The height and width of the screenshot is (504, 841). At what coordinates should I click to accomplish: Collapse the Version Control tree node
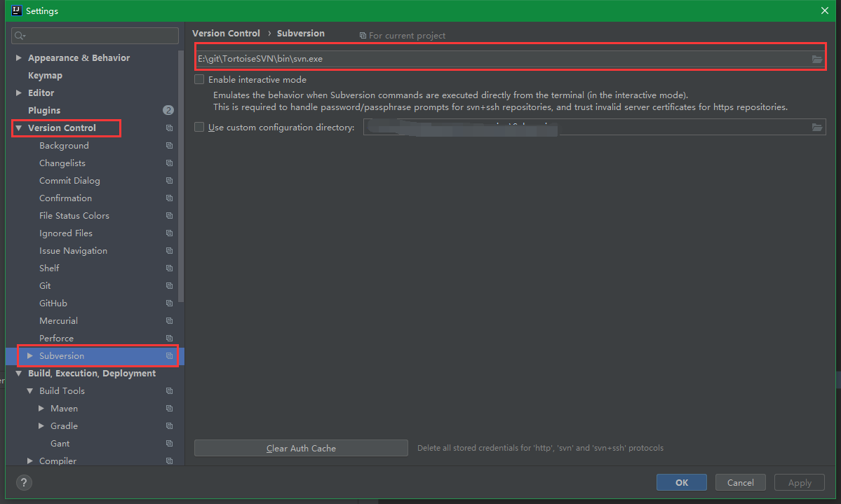tap(19, 128)
